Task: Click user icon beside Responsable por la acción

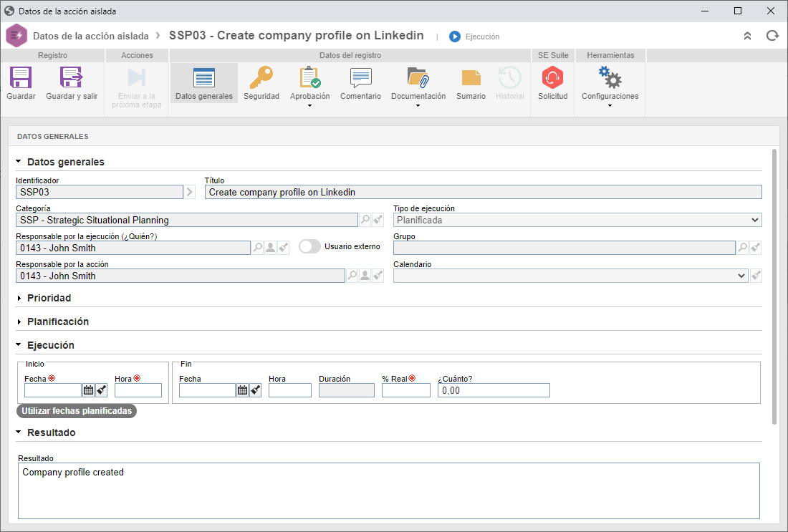Action: (x=365, y=276)
